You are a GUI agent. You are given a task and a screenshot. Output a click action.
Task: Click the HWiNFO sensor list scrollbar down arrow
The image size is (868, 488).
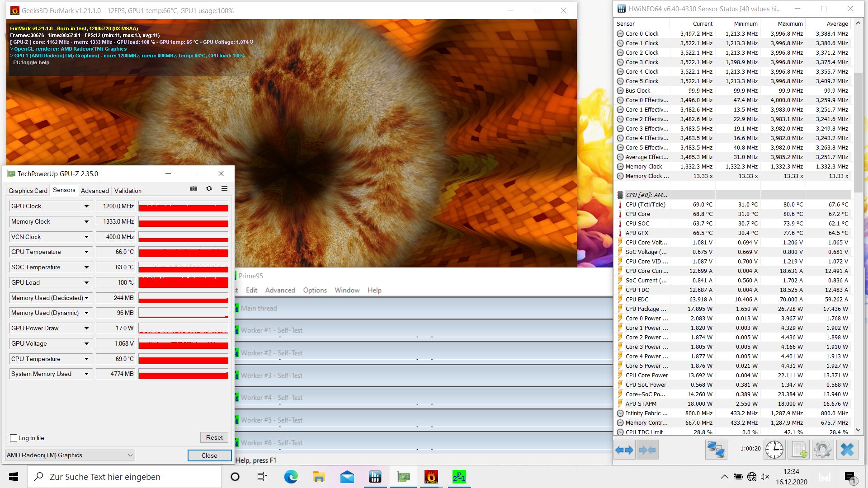[858, 430]
